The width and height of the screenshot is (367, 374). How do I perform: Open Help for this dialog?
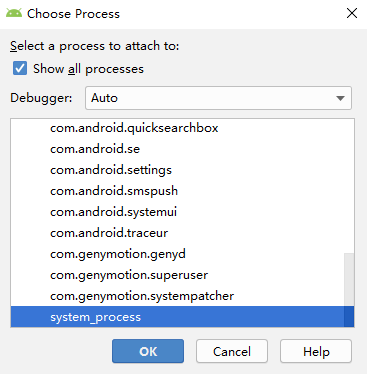click(316, 351)
